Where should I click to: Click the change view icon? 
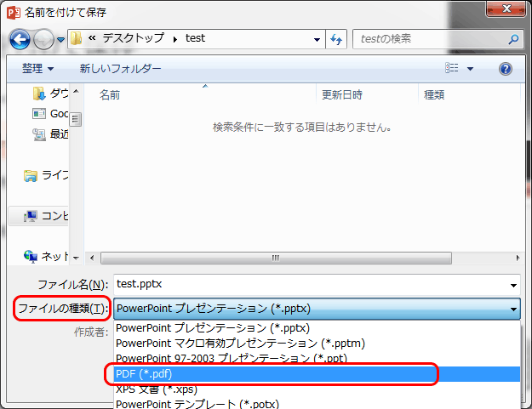click(452, 68)
